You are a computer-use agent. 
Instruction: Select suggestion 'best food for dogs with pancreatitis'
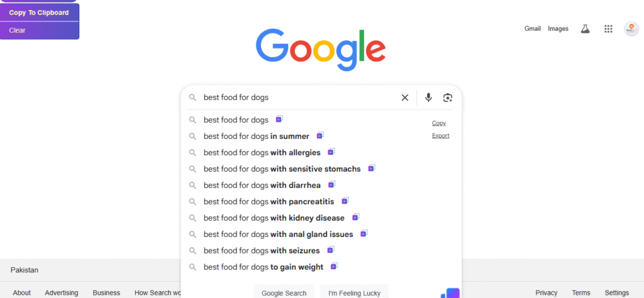(269, 202)
